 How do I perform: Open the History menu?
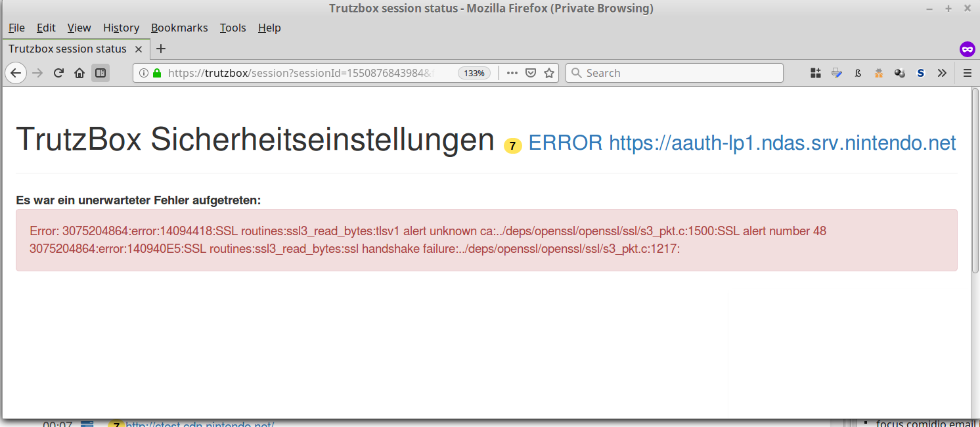121,28
